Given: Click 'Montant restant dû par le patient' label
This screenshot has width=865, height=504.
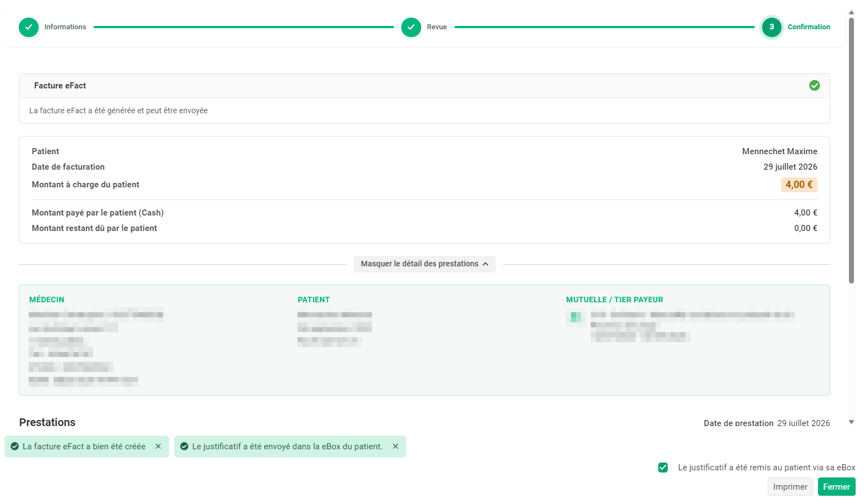Looking at the screenshot, I should tap(95, 228).
